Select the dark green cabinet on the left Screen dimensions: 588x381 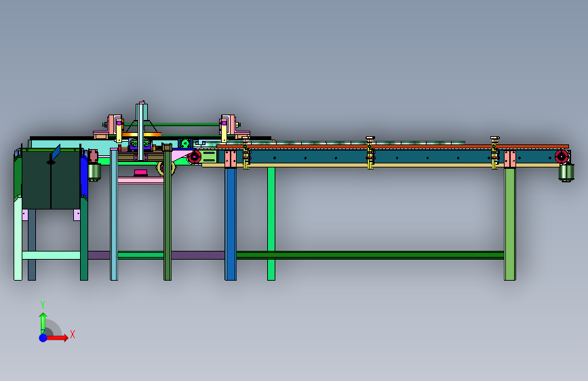[51, 179]
